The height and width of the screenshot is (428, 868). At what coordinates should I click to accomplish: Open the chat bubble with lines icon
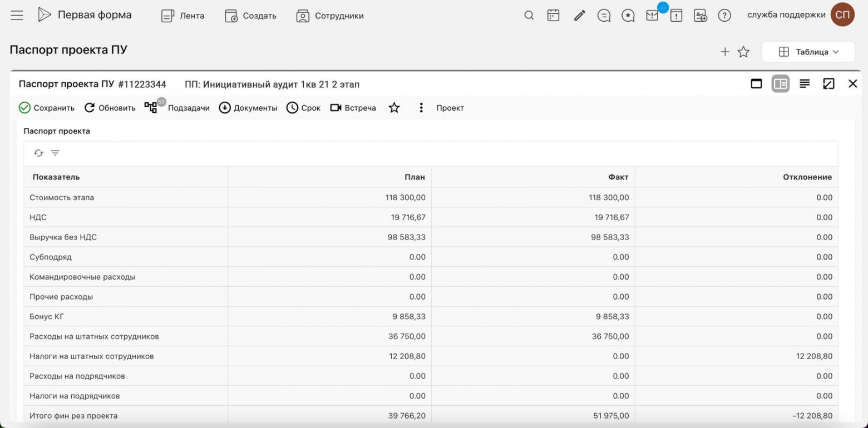pos(604,16)
